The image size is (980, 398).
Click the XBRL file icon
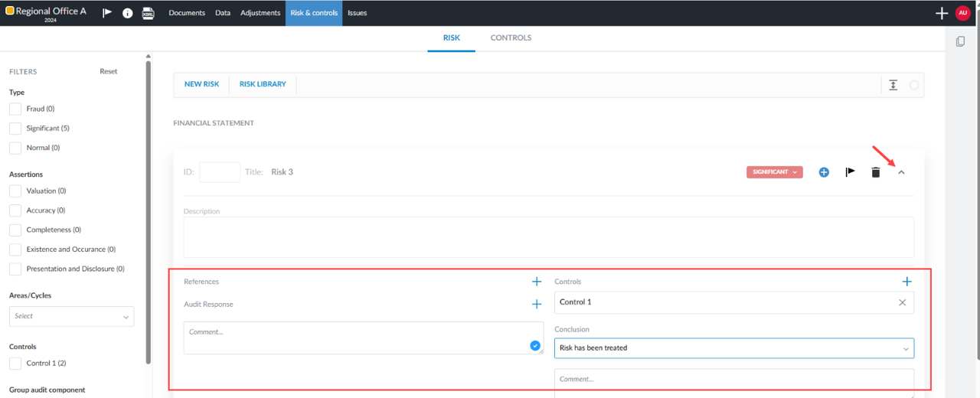[149, 13]
